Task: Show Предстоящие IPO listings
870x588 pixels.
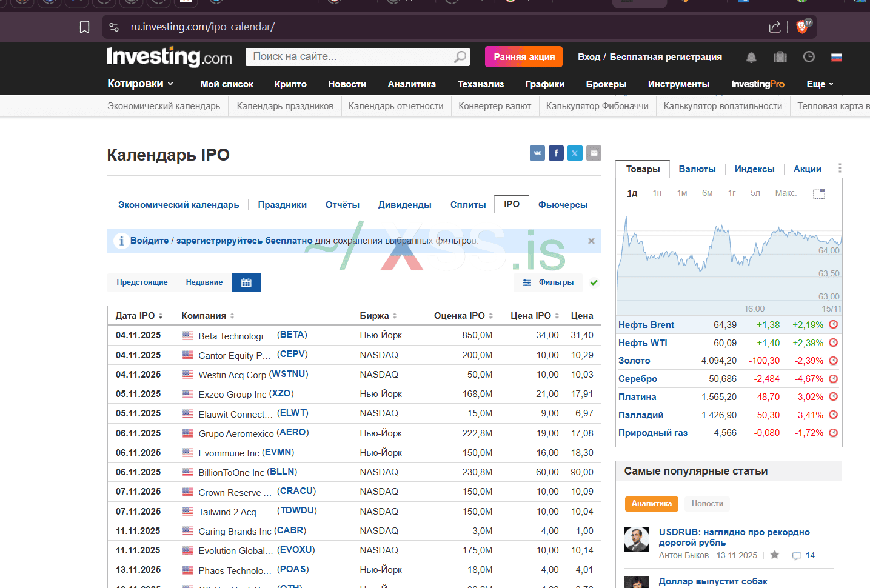Action: point(142,282)
